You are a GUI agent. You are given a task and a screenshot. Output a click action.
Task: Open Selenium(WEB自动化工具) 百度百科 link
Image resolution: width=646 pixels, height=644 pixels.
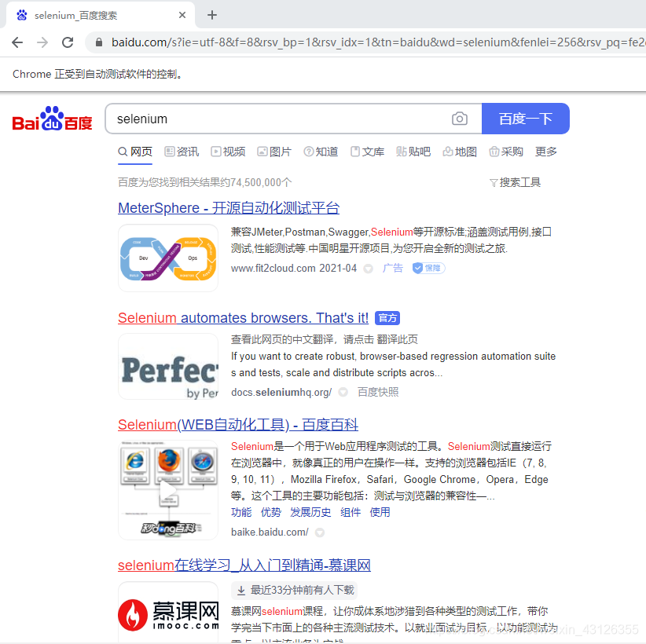click(x=238, y=425)
